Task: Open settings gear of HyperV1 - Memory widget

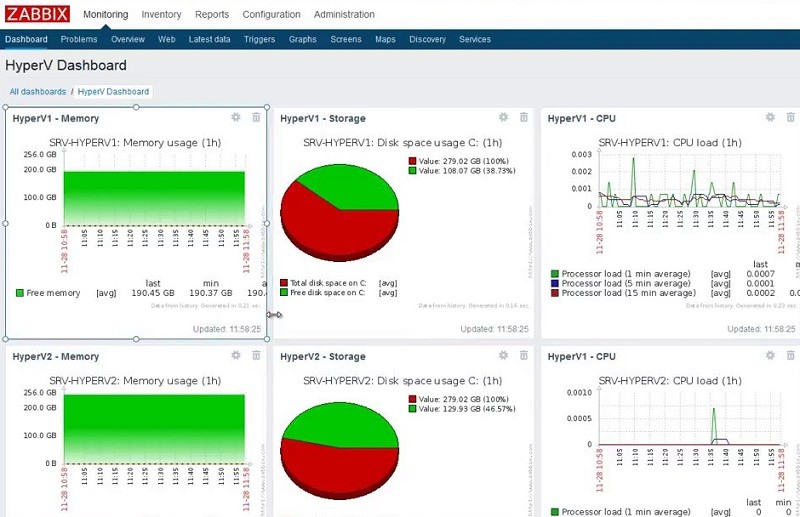Action: point(236,117)
